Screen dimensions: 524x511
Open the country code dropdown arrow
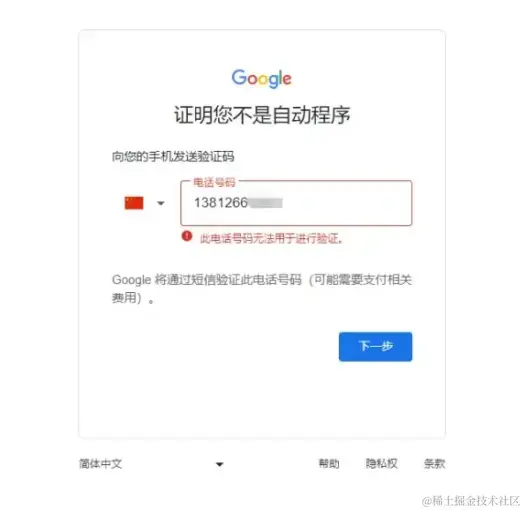click(x=161, y=203)
